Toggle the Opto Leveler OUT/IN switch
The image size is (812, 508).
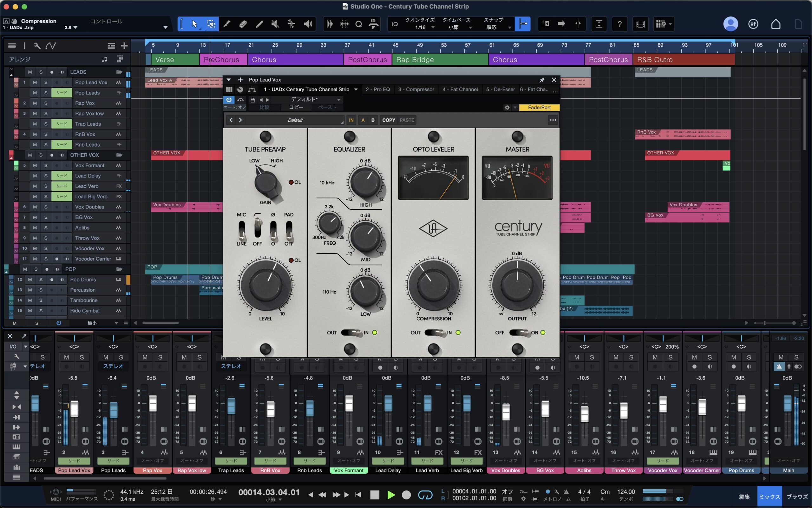pos(435,333)
